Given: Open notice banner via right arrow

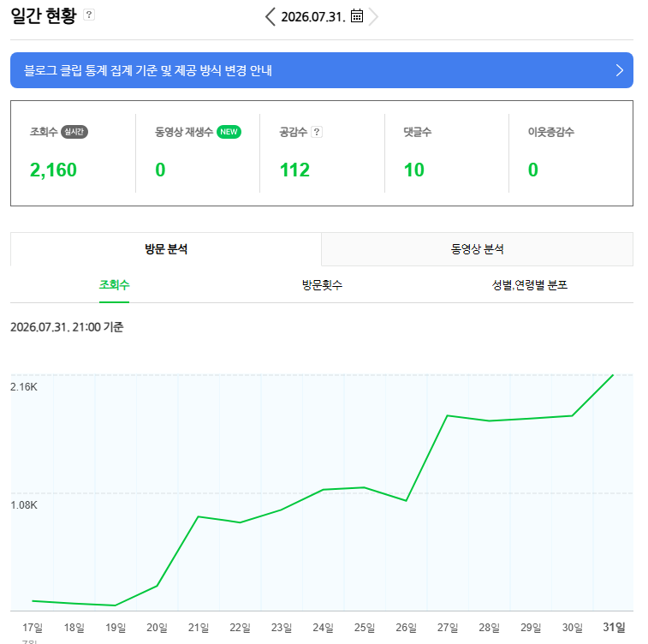Looking at the screenshot, I should tap(619, 70).
